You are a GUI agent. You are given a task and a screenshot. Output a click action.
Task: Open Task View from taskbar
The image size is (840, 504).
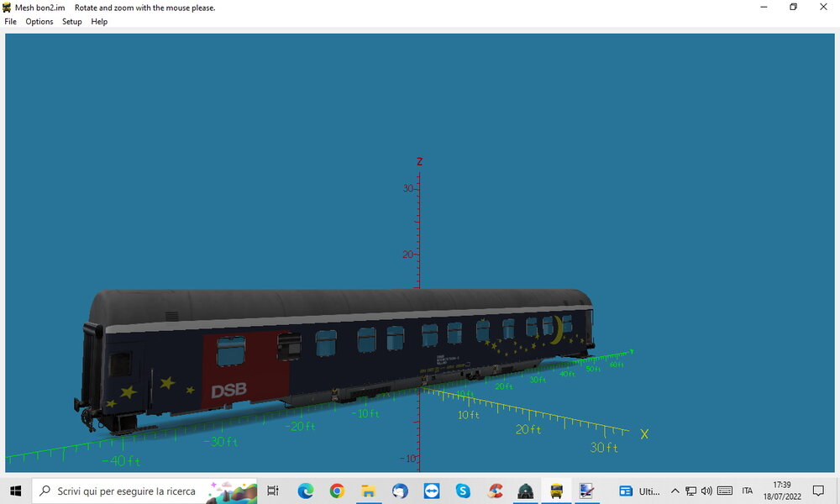tap(273, 491)
